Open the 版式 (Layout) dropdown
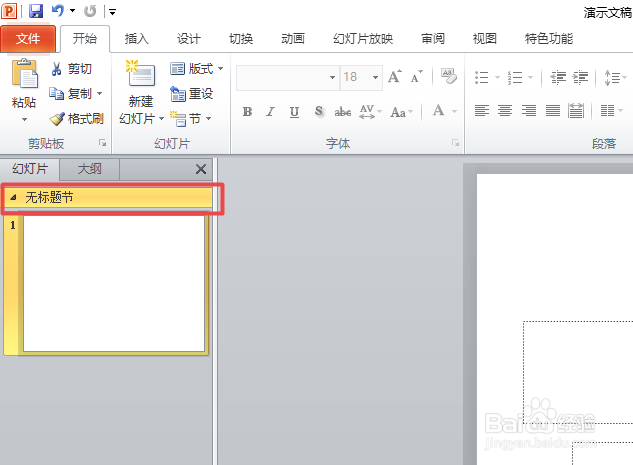The image size is (633, 465). pyautogui.click(x=197, y=69)
